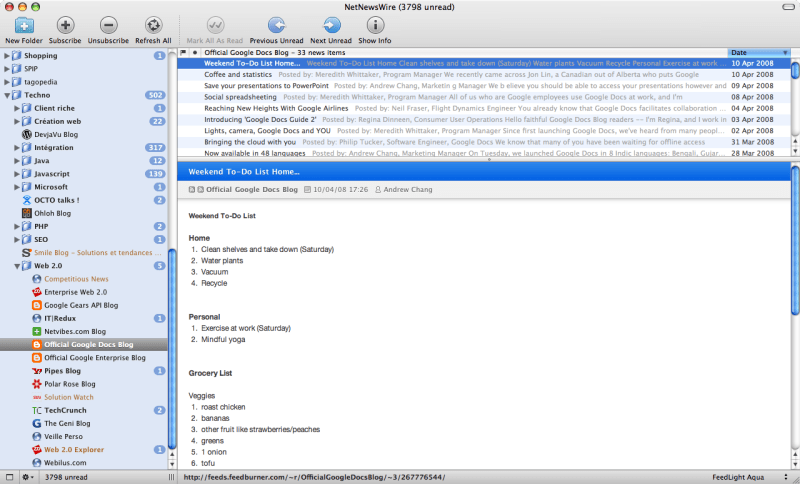
Task: Select the Pipes Blog Yahoo icon
Action: [37, 371]
